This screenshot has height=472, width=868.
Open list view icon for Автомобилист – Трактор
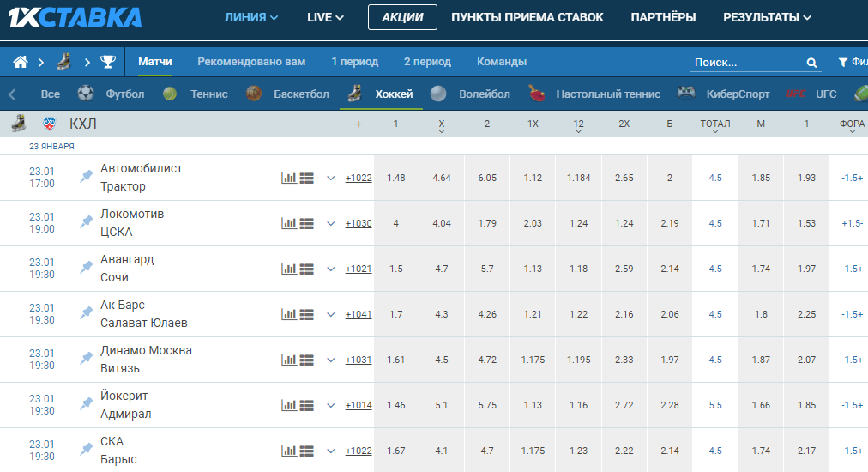point(307,178)
